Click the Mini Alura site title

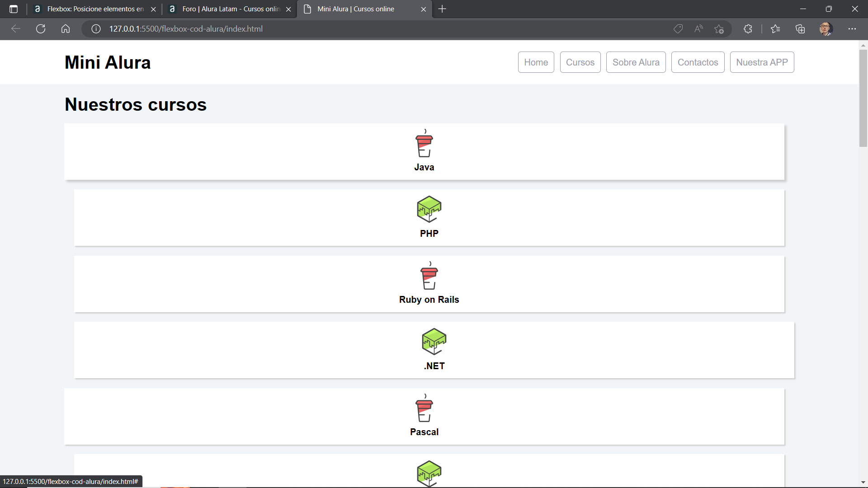(x=108, y=62)
